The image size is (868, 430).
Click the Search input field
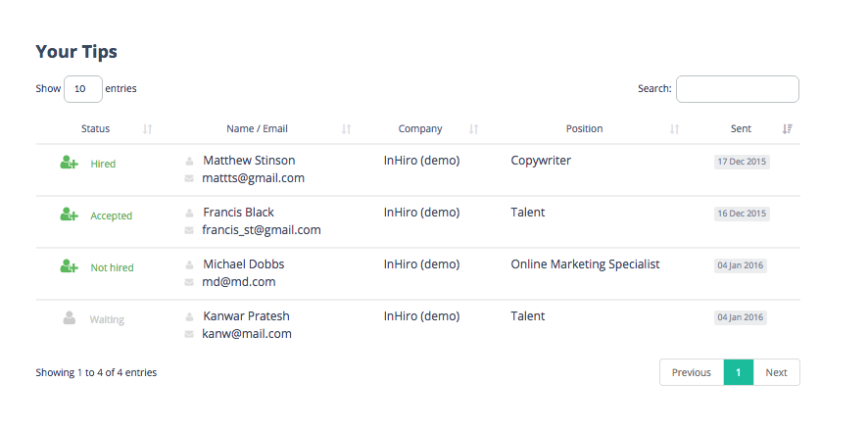coord(737,89)
